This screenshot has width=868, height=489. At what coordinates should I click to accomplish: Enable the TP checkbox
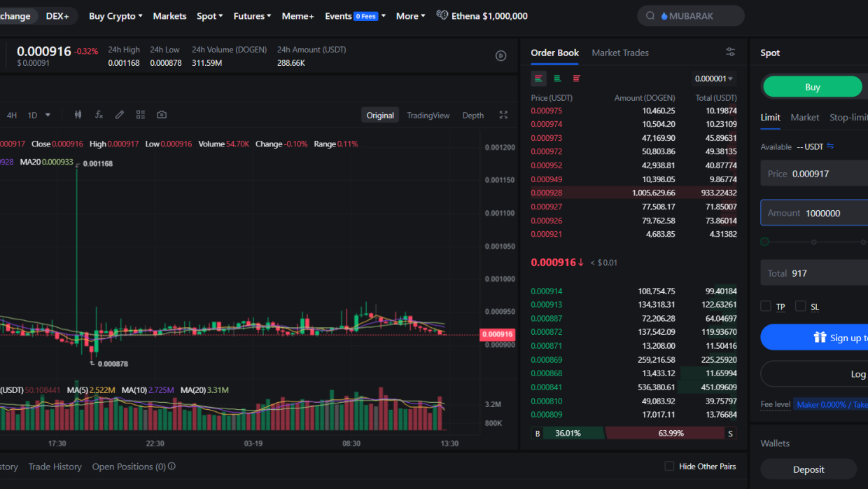[x=766, y=306]
